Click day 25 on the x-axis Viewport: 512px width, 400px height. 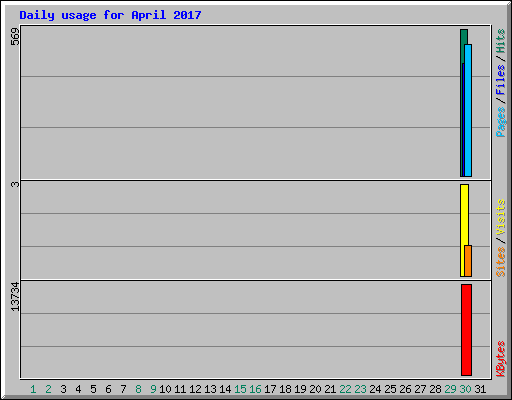pos(390,389)
